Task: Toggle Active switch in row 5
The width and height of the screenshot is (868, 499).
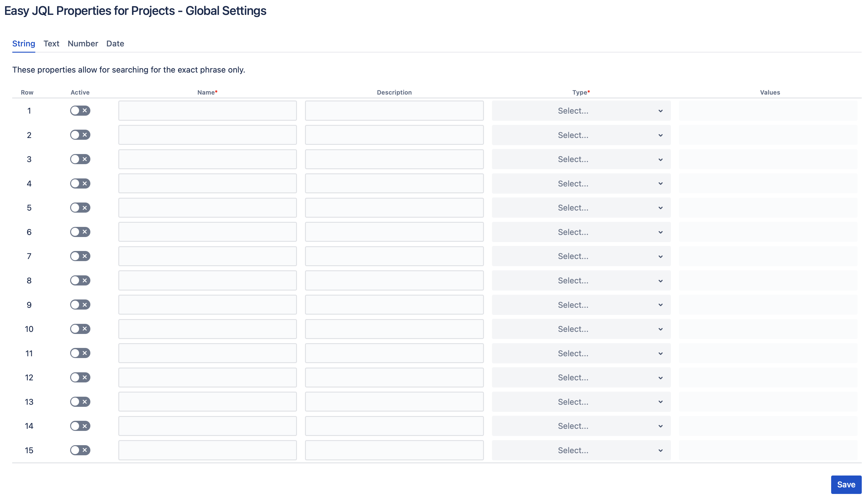Action: (80, 207)
